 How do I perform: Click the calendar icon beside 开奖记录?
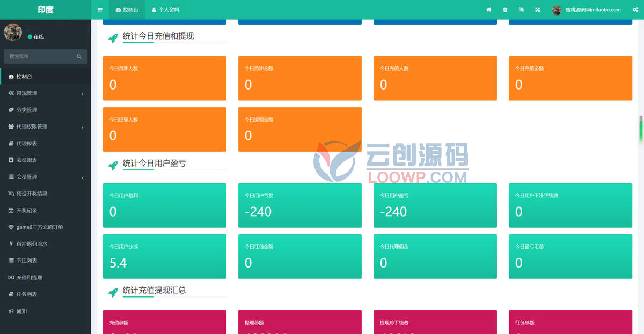point(11,211)
